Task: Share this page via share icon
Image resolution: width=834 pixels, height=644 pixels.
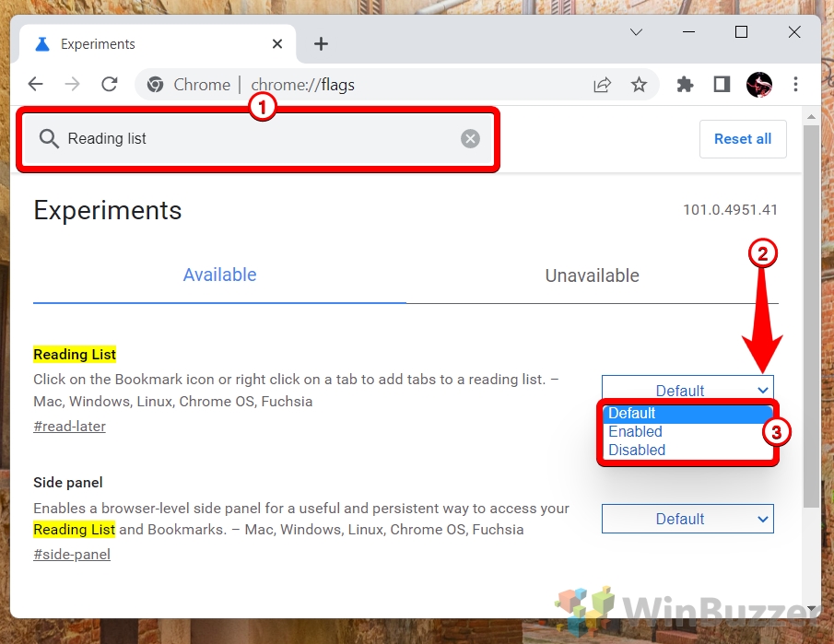Action: 602,85
